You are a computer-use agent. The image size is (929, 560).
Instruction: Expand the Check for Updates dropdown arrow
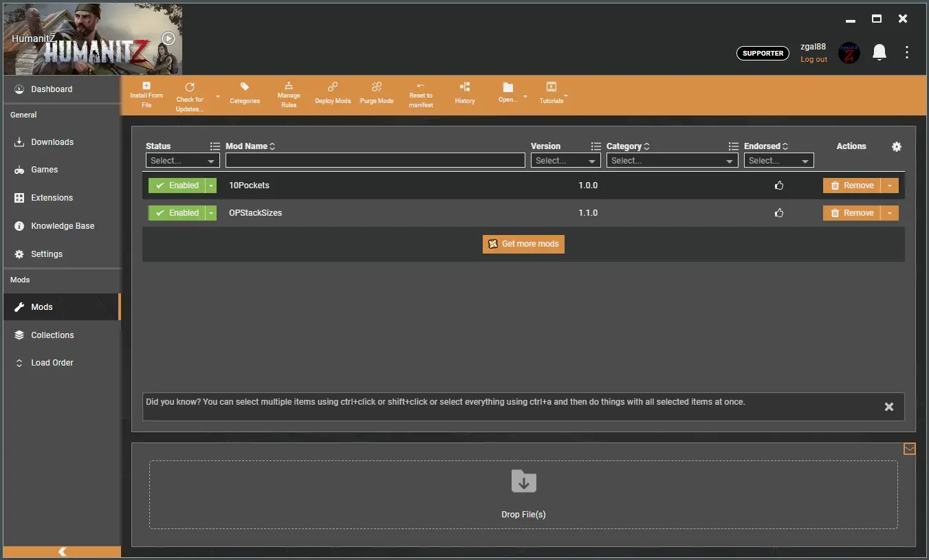point(218,97)
